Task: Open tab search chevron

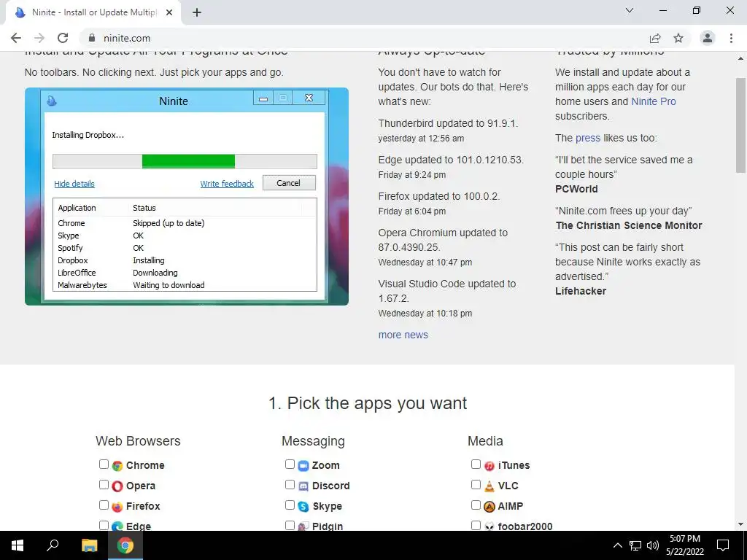Action: [x=630, y=10]
